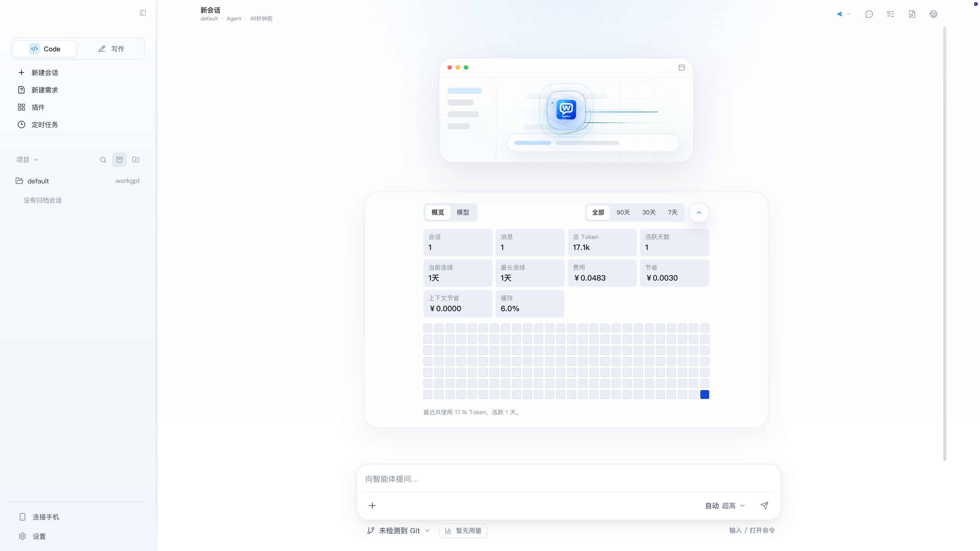Open the file edit panel icon
Image resolution: width=980 pixels, height=551 pixels.
coord(912,14)
